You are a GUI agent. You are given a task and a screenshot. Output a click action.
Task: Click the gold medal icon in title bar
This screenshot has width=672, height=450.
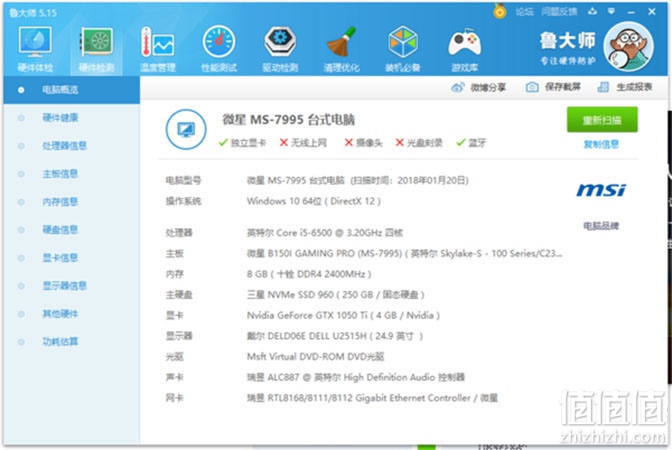tap(500, 11)
